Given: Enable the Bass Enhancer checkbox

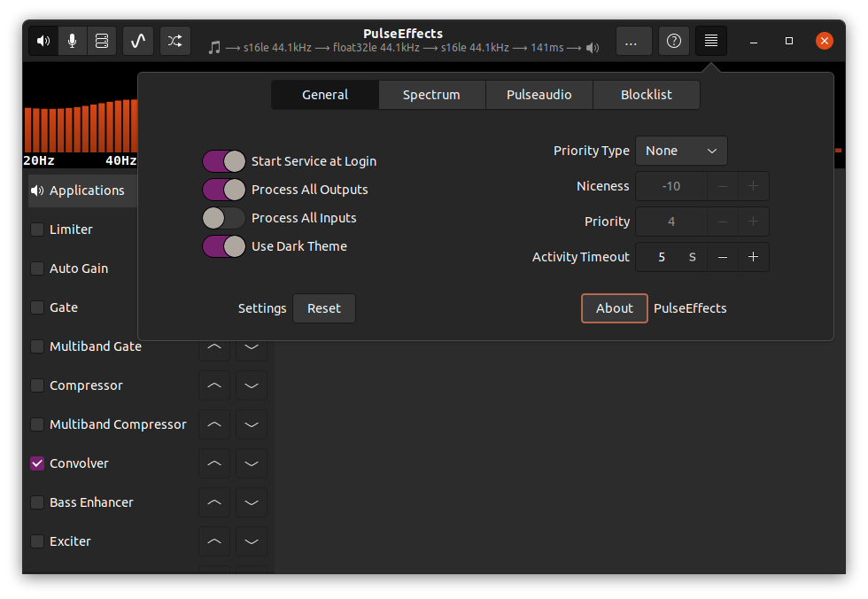Looking at the screenshot, I should coord(37,502).
